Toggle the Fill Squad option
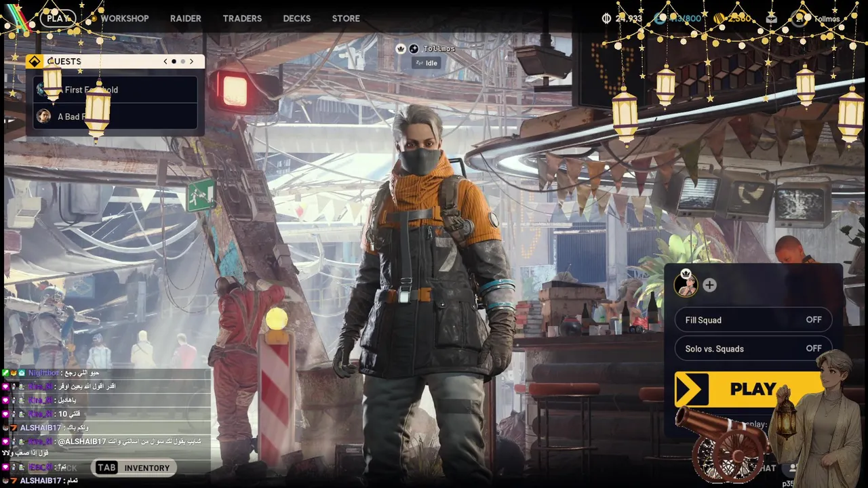The width and height of the screenshot is (868, 488). pos(753,320)
